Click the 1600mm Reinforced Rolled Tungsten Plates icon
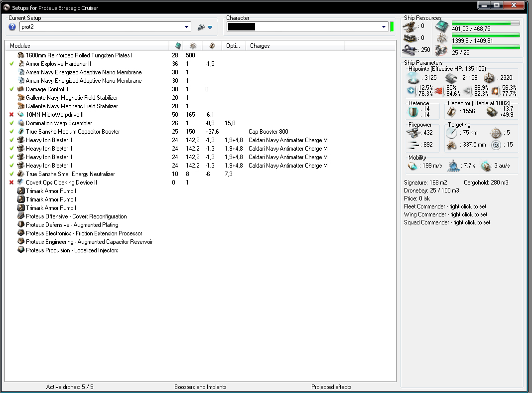 click(21, 55)
